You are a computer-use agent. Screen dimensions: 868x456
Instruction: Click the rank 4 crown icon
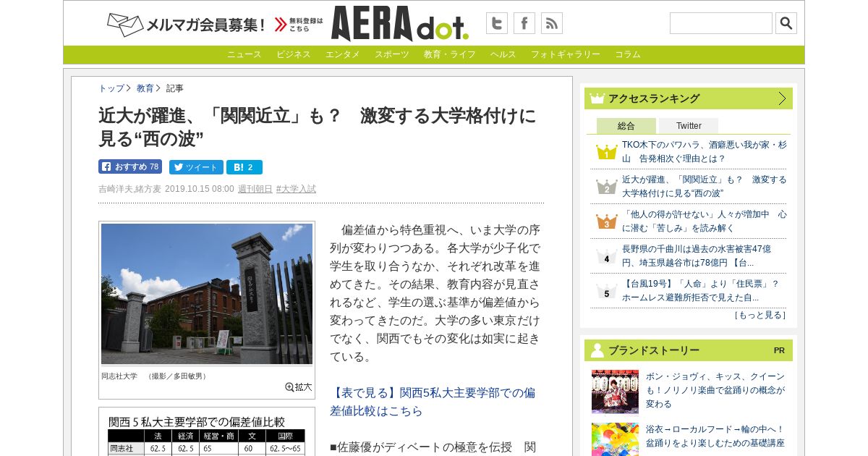point(606,257)
